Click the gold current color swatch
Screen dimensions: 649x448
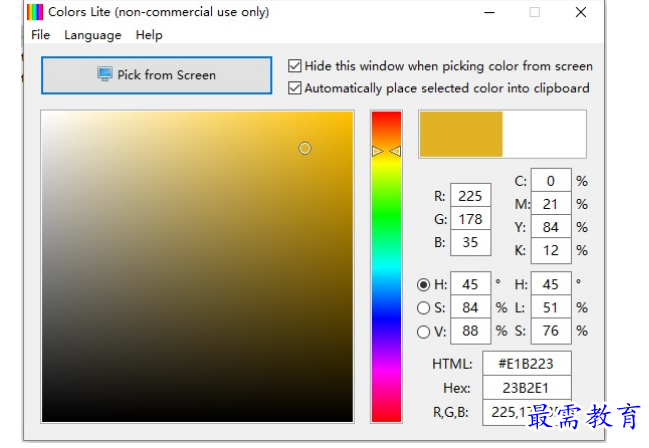(461, 134)
